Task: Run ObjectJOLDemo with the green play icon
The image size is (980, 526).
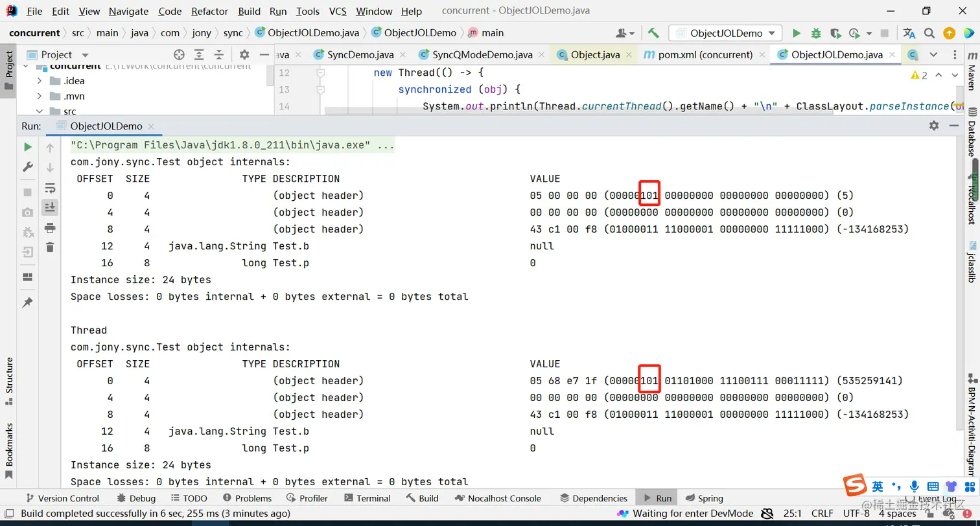Action: pyautogui.click(x=797, y=33)
